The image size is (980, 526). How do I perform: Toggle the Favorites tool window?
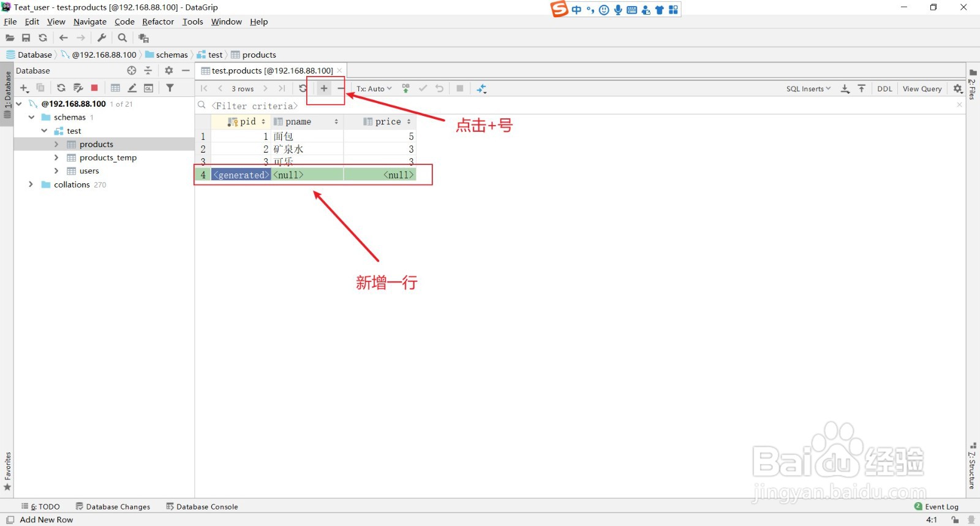click(x=7, y=471)
